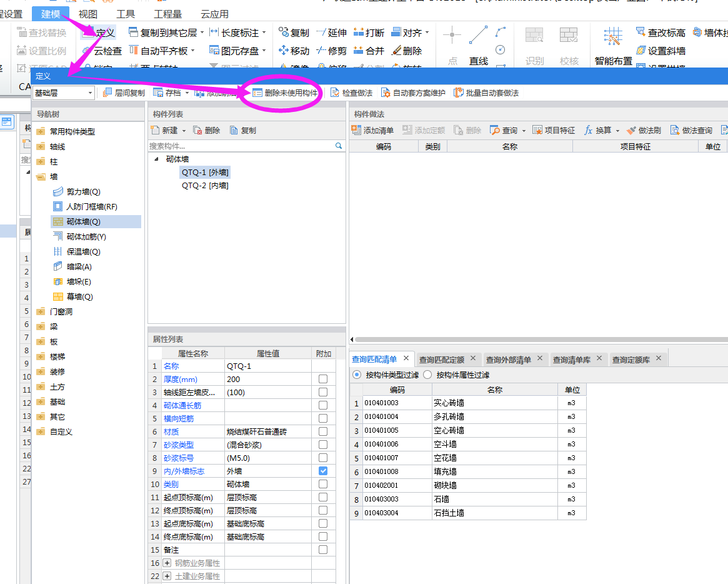Collapse the 砌体墙 tree node
Viewport: 728px width, 584px height.
156,159
